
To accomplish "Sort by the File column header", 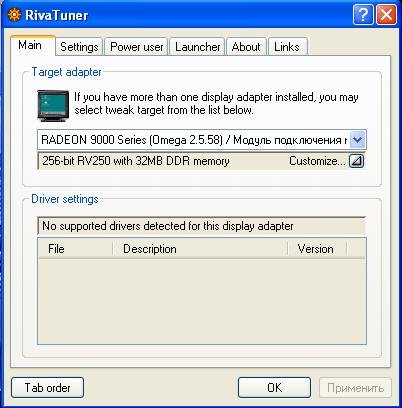I will (76, 249).
